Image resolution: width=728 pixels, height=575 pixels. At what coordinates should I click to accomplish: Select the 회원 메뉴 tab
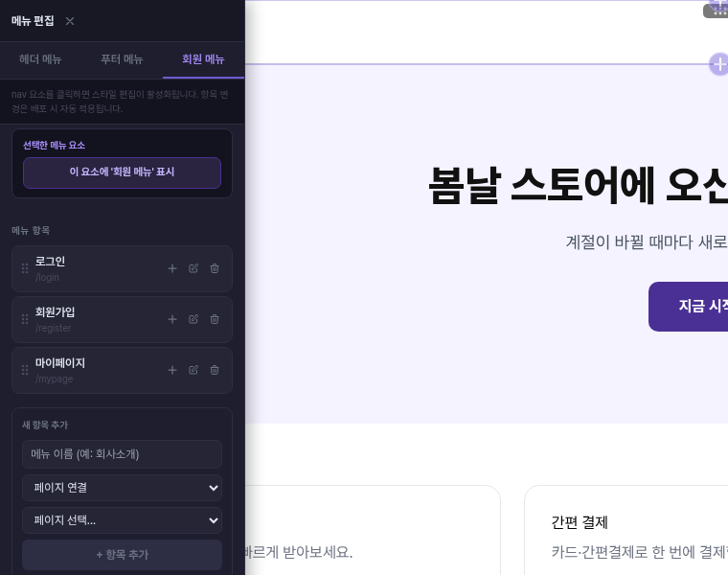tap(203, 59)
